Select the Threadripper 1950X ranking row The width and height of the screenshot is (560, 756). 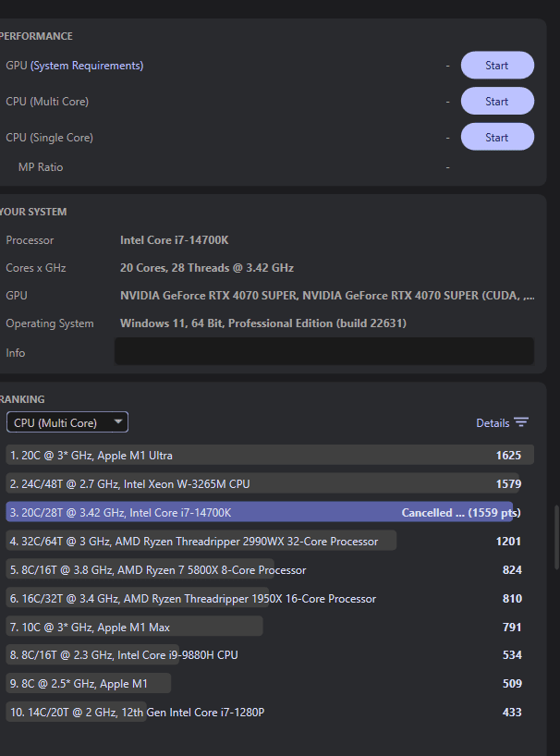pos(270,598)
